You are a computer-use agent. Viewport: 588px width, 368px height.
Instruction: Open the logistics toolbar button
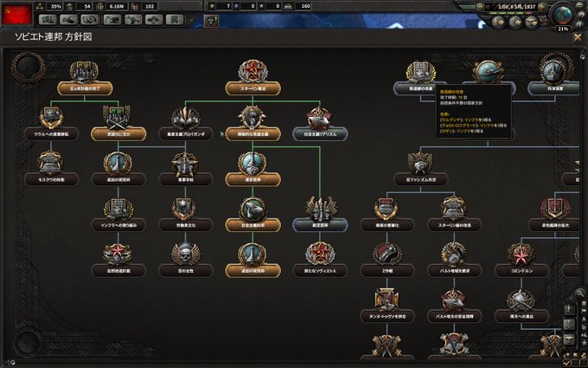[x=175, y=20]
